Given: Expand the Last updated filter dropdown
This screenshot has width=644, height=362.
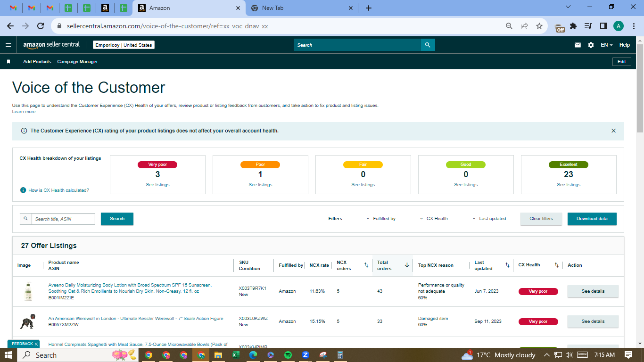Looking at the screenshot, I should point(489,219).
